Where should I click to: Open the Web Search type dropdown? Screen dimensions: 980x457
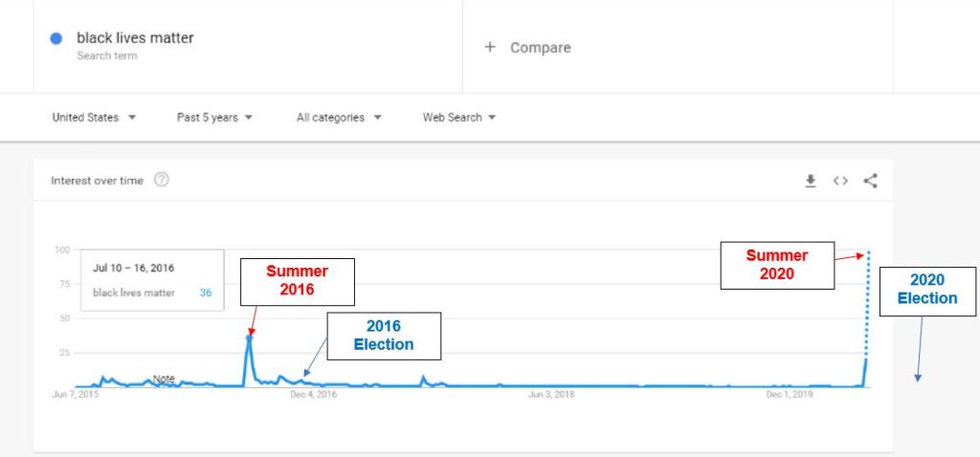coord(459,118)
